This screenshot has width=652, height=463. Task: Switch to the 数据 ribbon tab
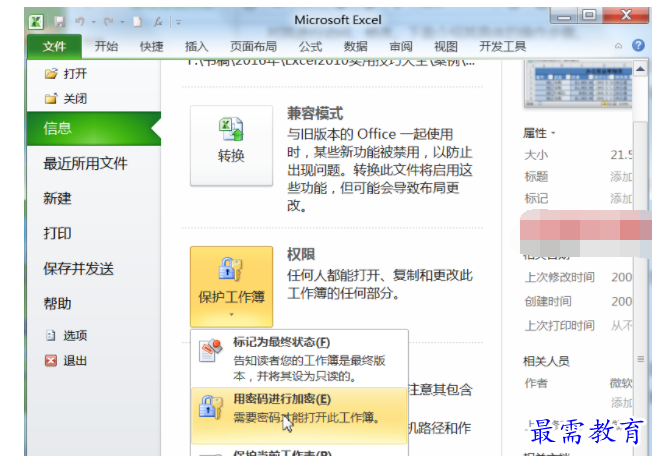click(x=356, y=46)
